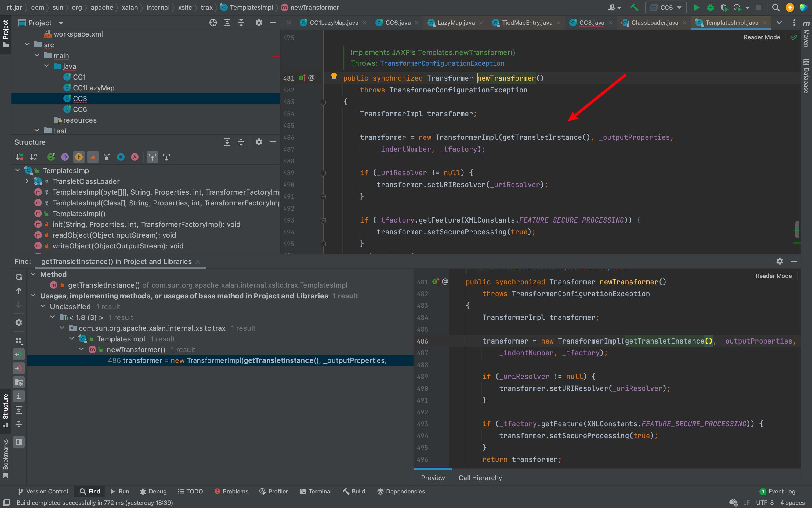Show hidden editor tabs dropdown

point(779,23)
